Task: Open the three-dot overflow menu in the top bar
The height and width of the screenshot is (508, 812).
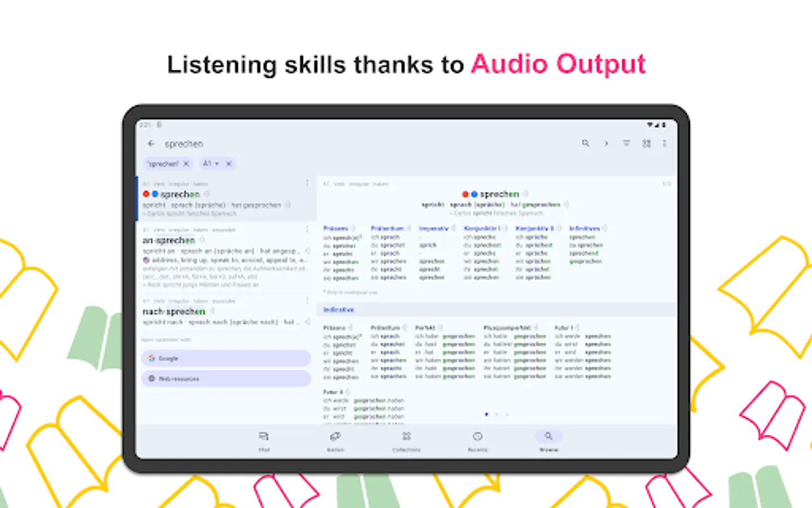Action: [x=665, y=143]
